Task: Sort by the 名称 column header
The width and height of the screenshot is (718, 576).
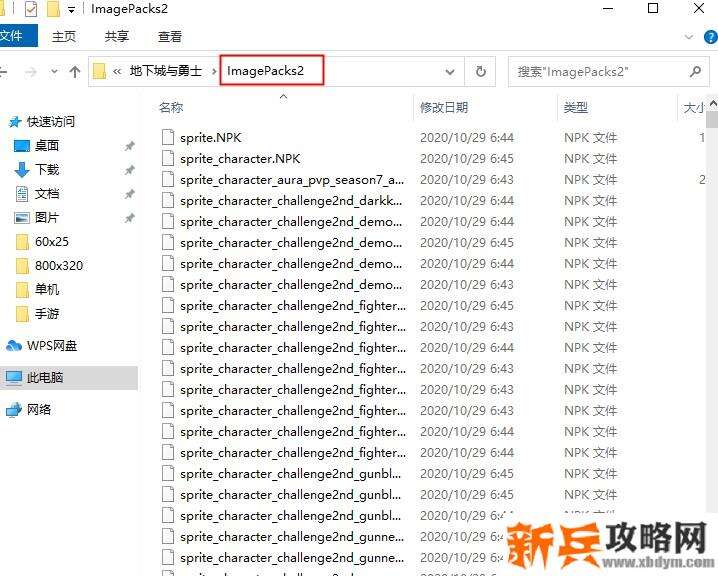Action: [171, 108]
